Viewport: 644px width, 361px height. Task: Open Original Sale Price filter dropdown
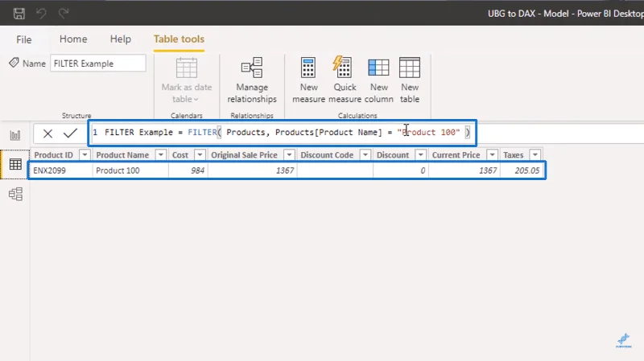289,155
